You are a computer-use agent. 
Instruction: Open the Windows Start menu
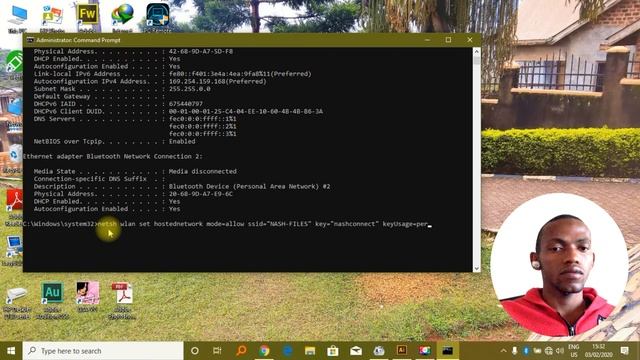point(11,351)
